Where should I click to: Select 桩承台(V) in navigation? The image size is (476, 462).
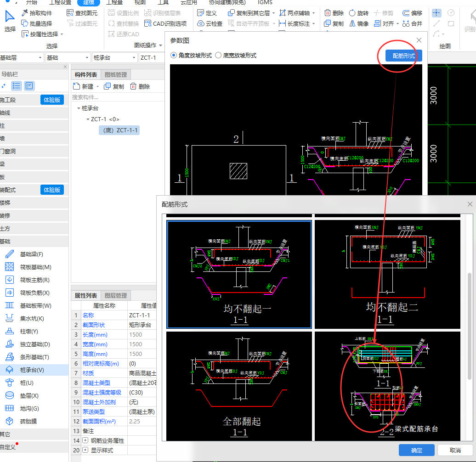click(x=32, y=370)
